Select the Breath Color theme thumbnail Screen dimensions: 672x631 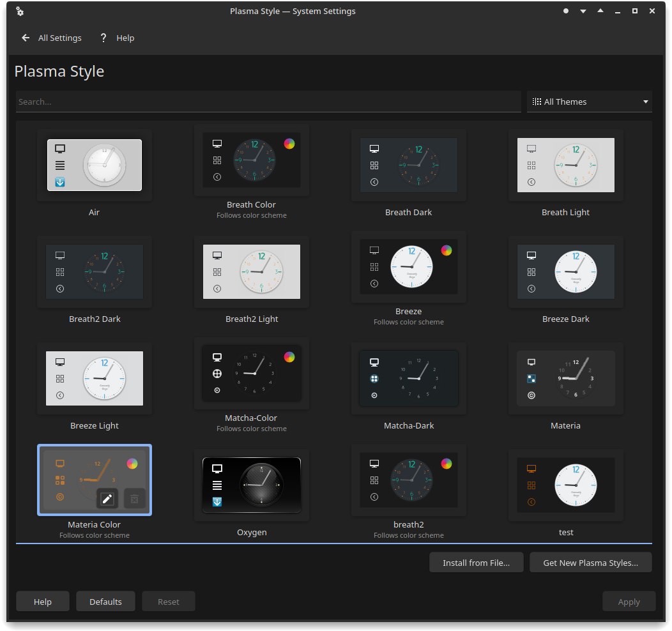[x=252, y=161]
